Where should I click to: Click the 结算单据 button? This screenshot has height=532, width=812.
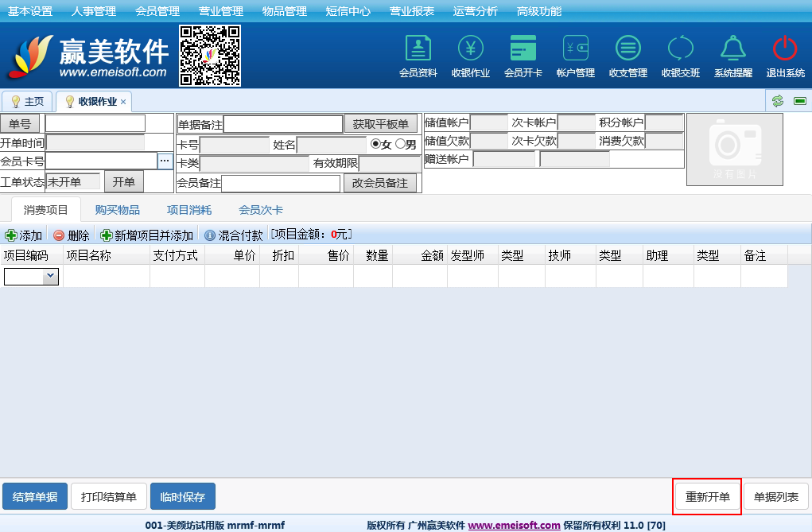point(35,497)
